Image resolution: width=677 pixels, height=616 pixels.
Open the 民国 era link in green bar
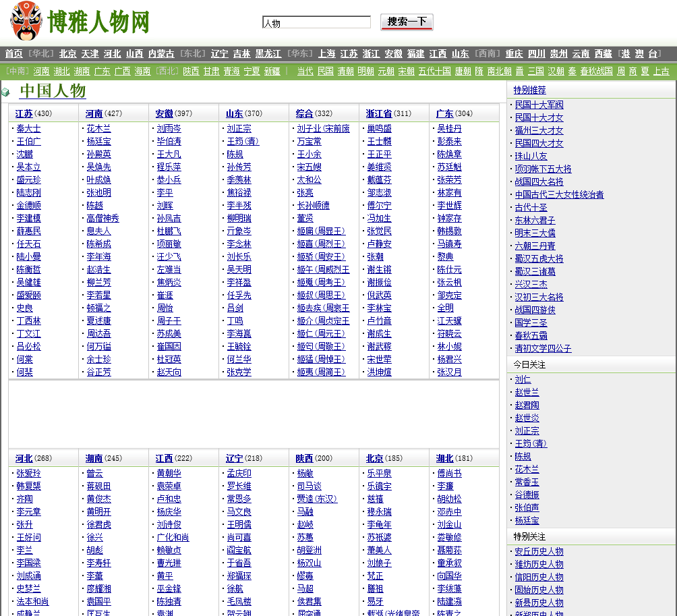[326, 71]
